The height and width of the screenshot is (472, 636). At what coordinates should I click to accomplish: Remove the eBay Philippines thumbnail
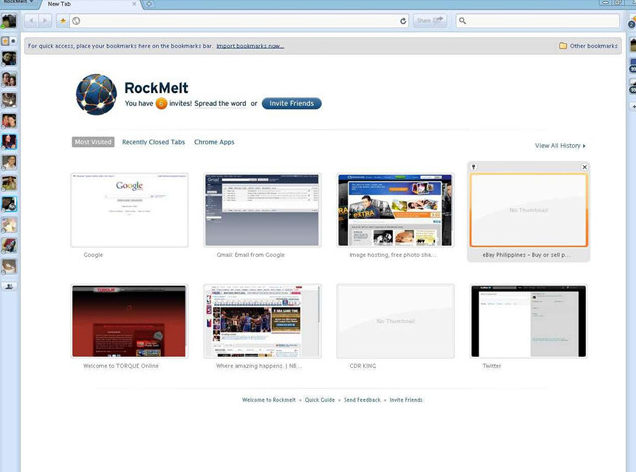click(584, 167)
